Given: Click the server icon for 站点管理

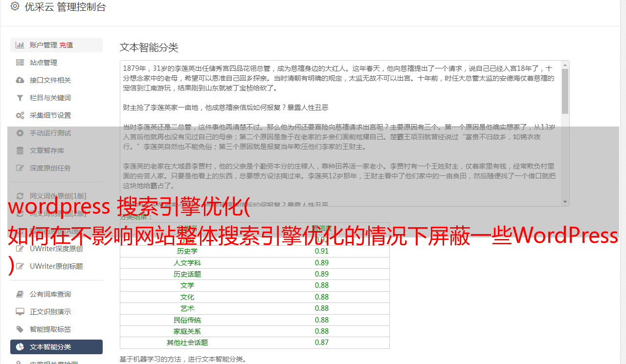Looking at the screenshot, I should [20, 63].
